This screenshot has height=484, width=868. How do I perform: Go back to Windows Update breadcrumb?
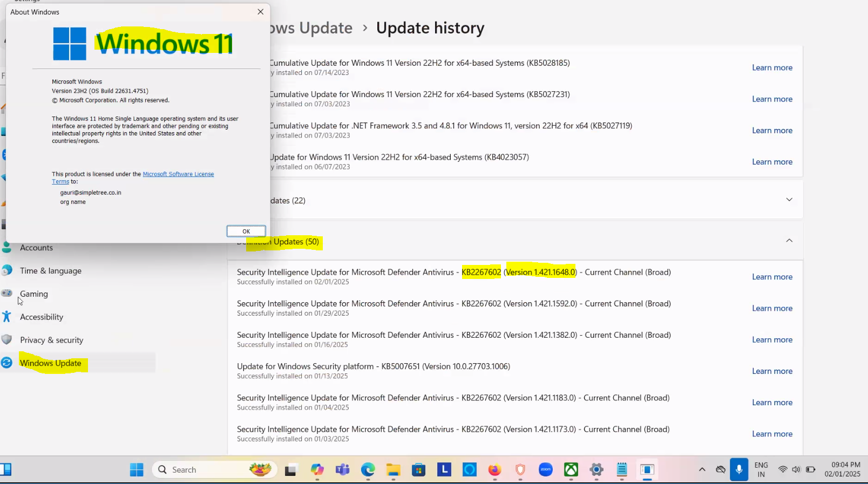pyautogui.click(x=310, y=28)
